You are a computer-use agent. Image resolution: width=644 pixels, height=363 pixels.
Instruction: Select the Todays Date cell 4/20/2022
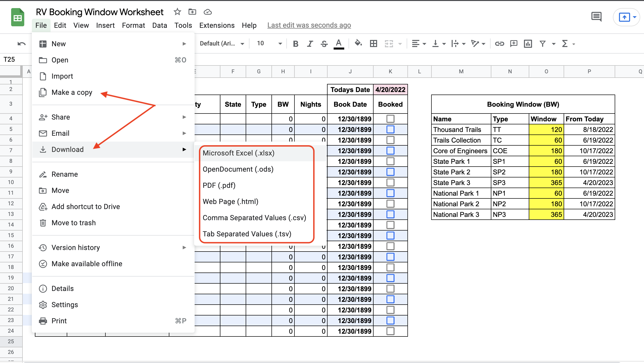(390, 89)
